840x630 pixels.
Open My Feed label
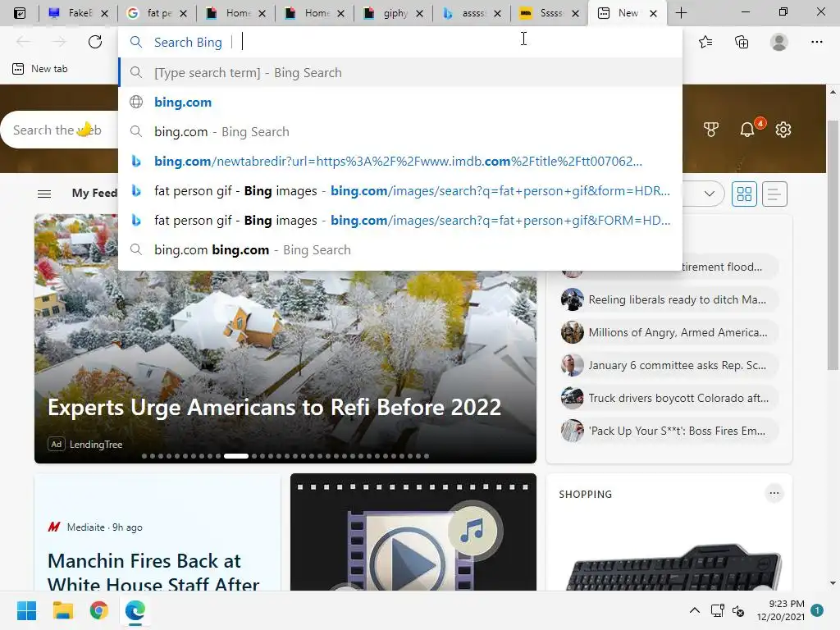click(95, 193)
